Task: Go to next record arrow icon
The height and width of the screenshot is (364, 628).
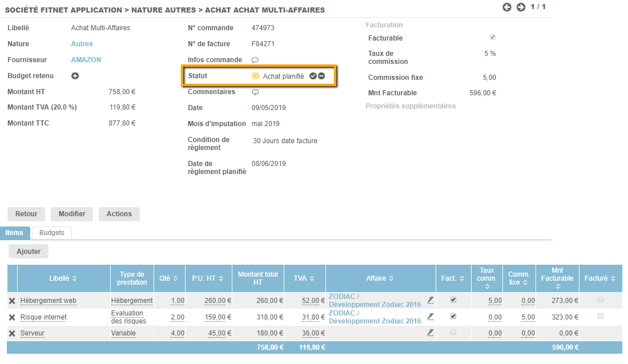Action: click(x=521, y=7)
